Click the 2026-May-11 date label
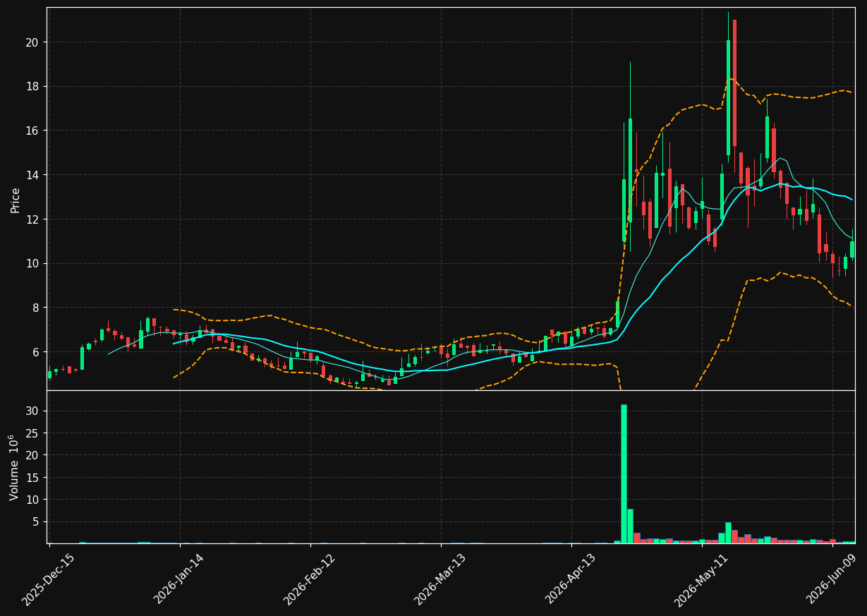This screenshot has height=616, width=867. point(701,579)
